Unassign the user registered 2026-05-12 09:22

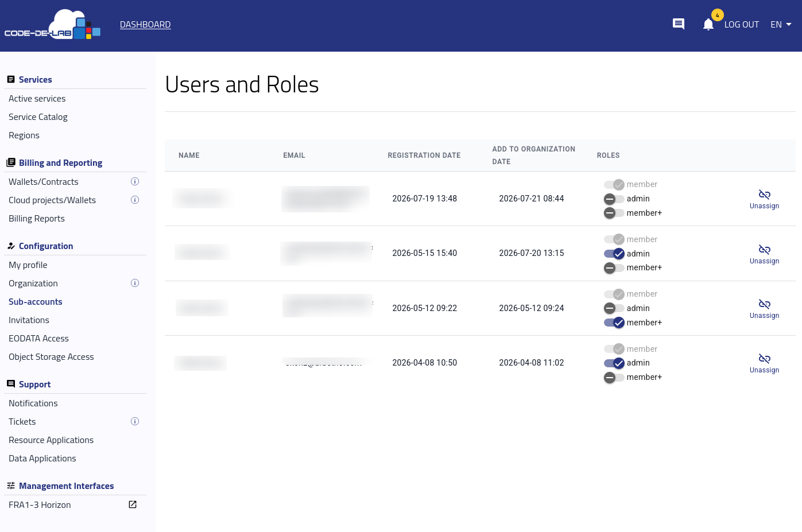click(764, 309)
